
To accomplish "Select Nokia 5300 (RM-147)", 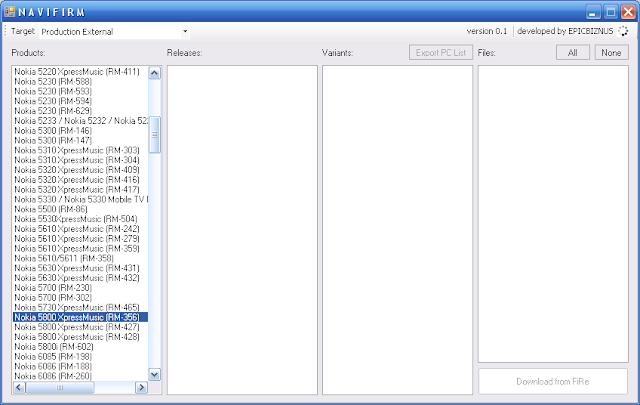I will pyautogui.click(x=80, y=140).
